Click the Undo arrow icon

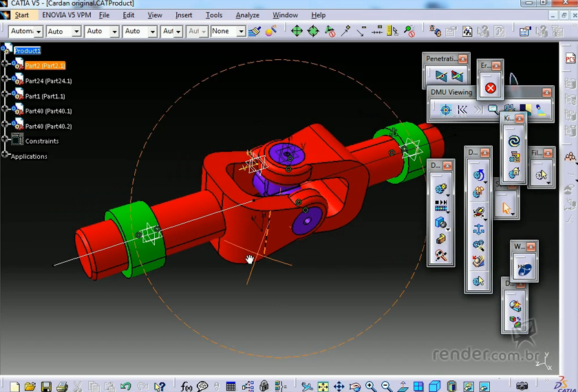pyautogui.click(x=126, y=387)
